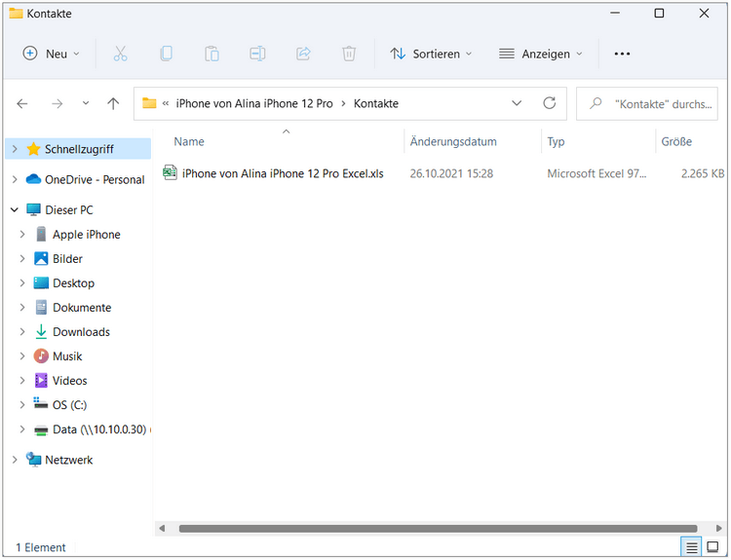
Task: Open the Neu dropdown button
Action: coord(52,54)
